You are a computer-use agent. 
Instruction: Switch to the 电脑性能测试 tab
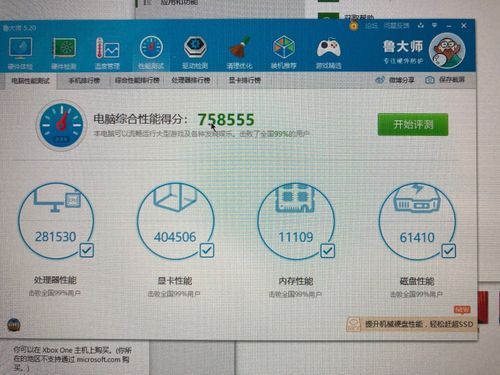click(x=30, y=81)
